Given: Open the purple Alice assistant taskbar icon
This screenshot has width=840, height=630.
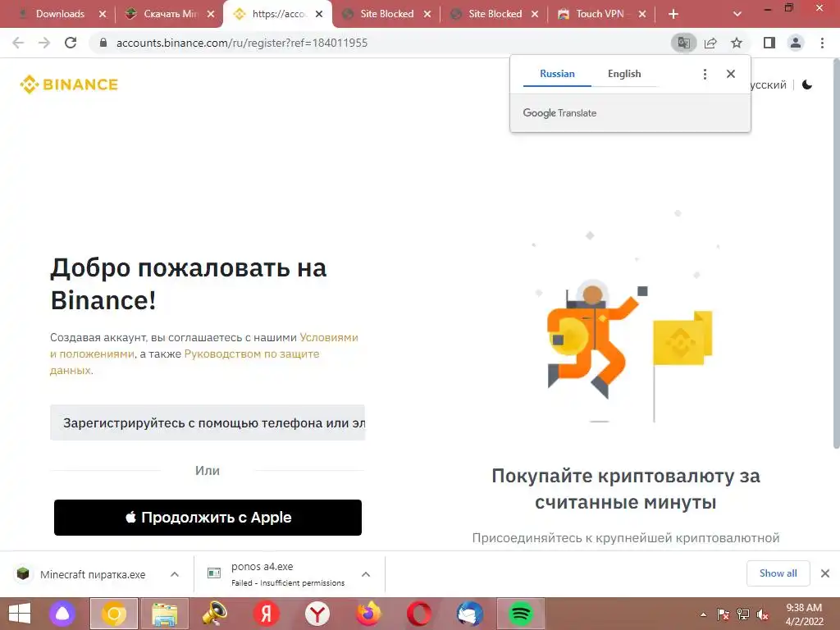Looking at the screenshot, I should pyautogui.click(x=62, y=614).
